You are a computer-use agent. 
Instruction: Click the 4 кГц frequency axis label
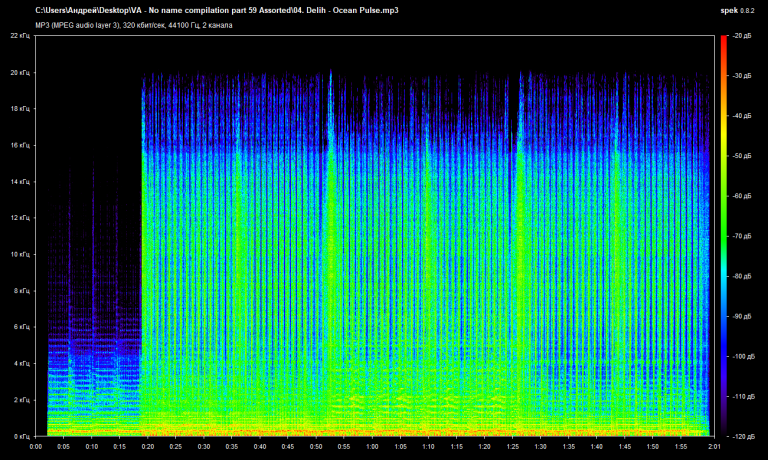coord(22,363)
